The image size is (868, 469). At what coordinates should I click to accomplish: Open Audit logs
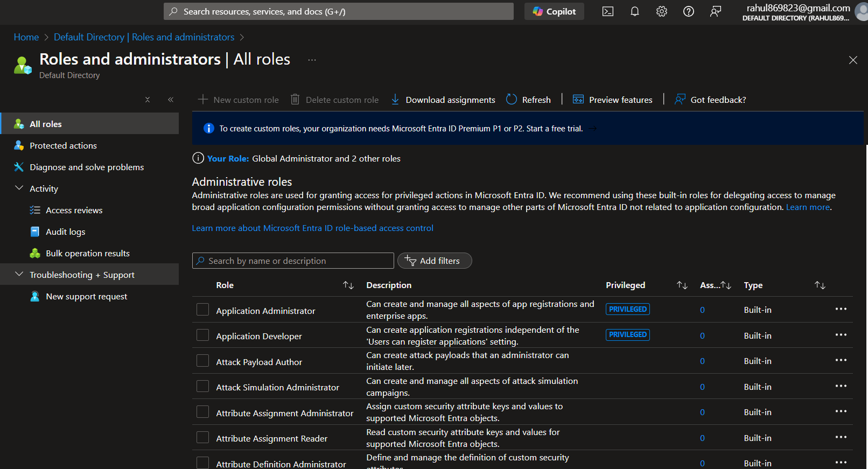click(x=65, y=232)
